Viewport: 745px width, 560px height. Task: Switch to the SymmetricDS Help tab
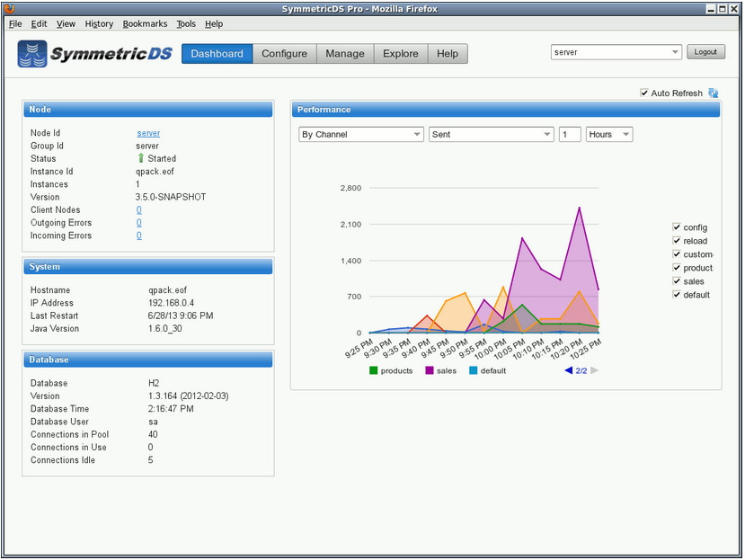pos(448,54)
